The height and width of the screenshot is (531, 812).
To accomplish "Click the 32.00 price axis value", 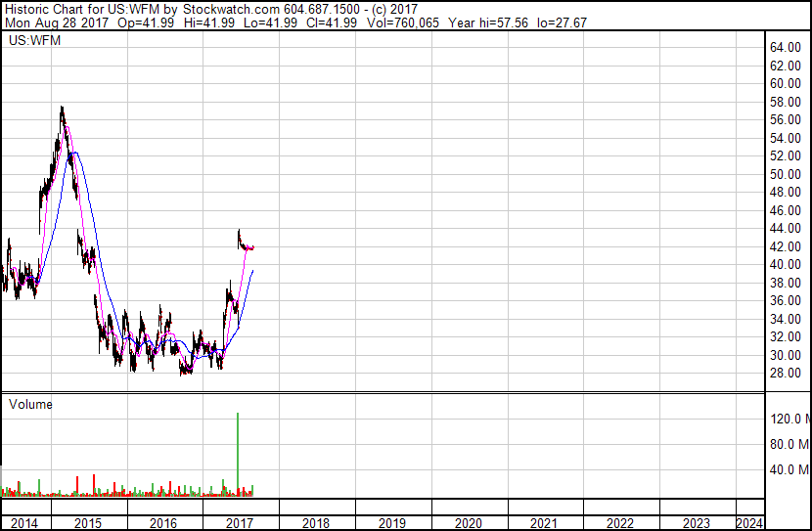I will [786, 337].
